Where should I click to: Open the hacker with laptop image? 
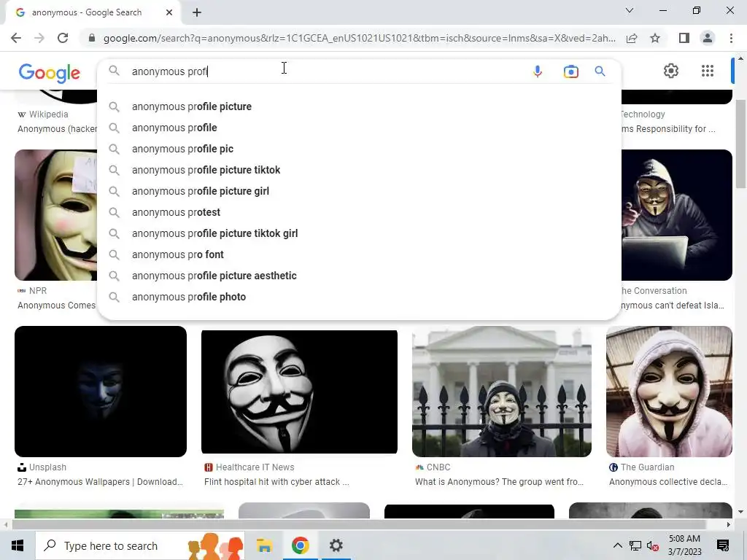click(677, 215)
